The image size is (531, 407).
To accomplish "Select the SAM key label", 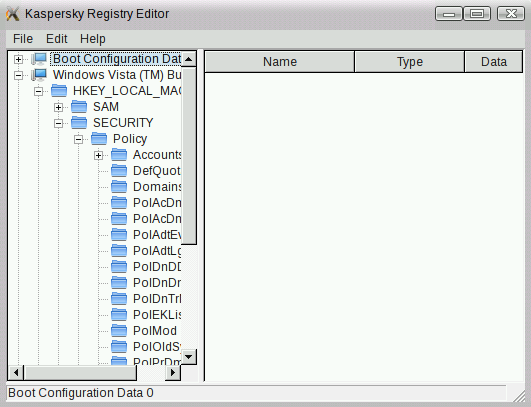I will [x=106, y=107].
